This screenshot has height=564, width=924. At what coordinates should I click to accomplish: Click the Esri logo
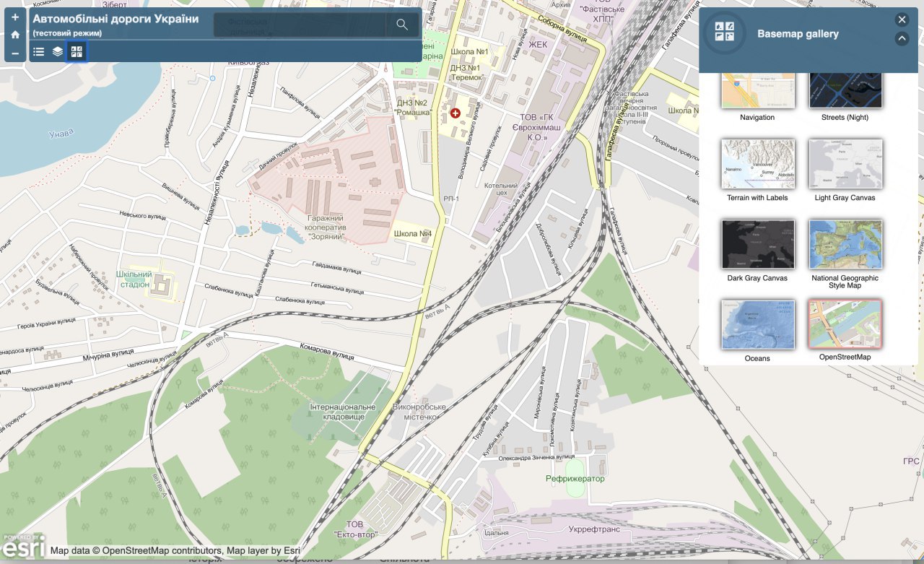coord(23,546)
